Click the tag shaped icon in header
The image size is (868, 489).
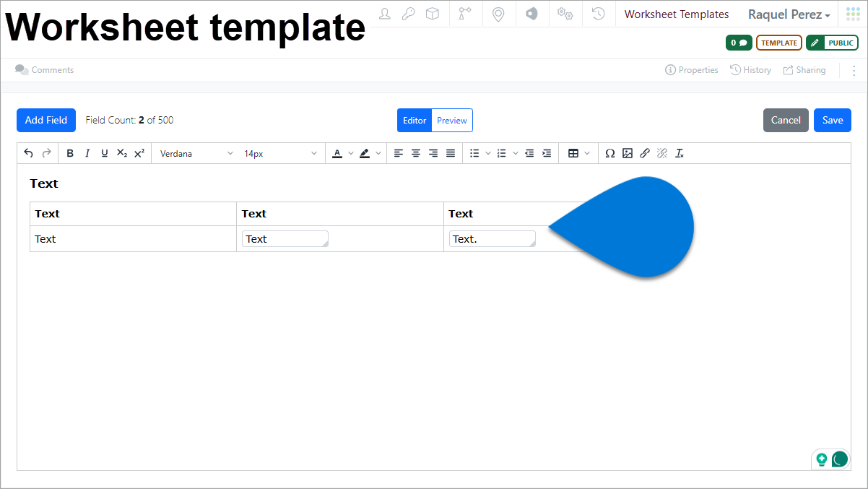click(x=532, y=14)
